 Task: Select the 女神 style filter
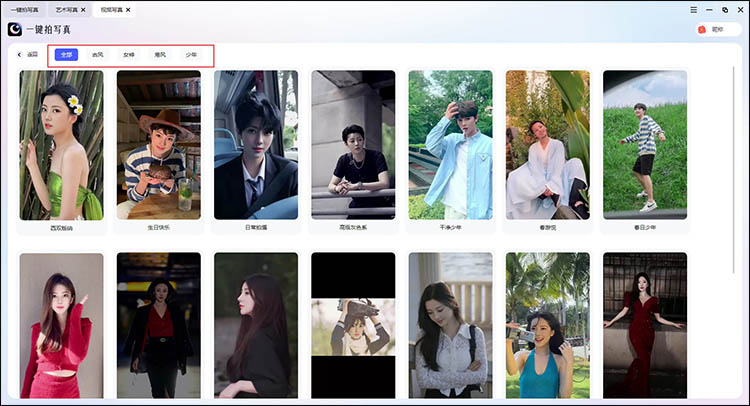[x=129, y=55]
